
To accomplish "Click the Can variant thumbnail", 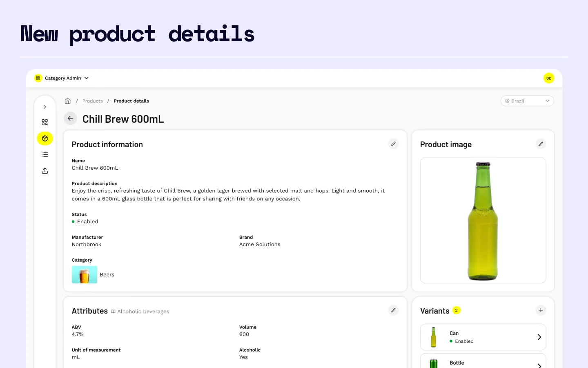I will pos(434,337).
